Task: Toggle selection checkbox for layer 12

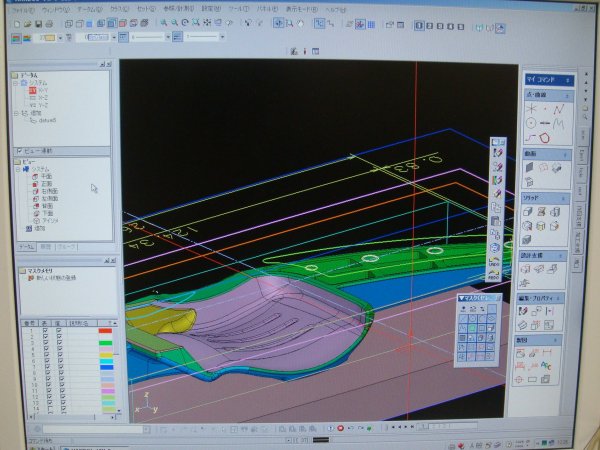Action: click(62, 397)
